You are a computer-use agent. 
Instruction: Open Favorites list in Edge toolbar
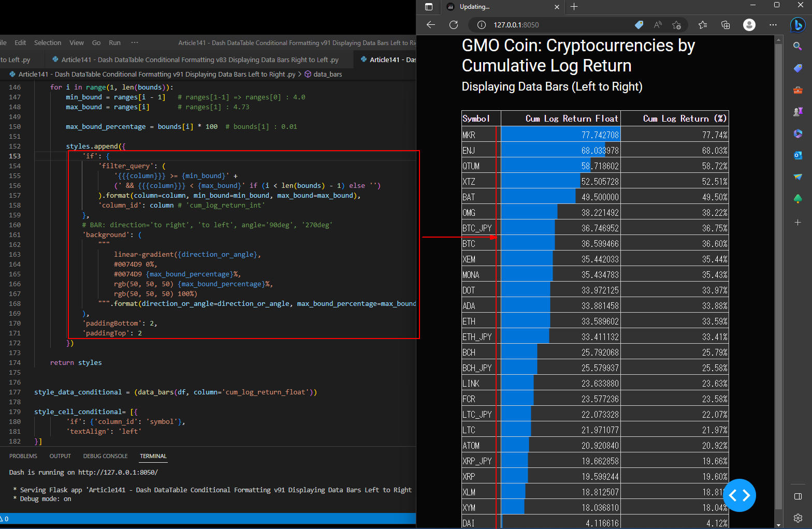click(x=703, y=25)
